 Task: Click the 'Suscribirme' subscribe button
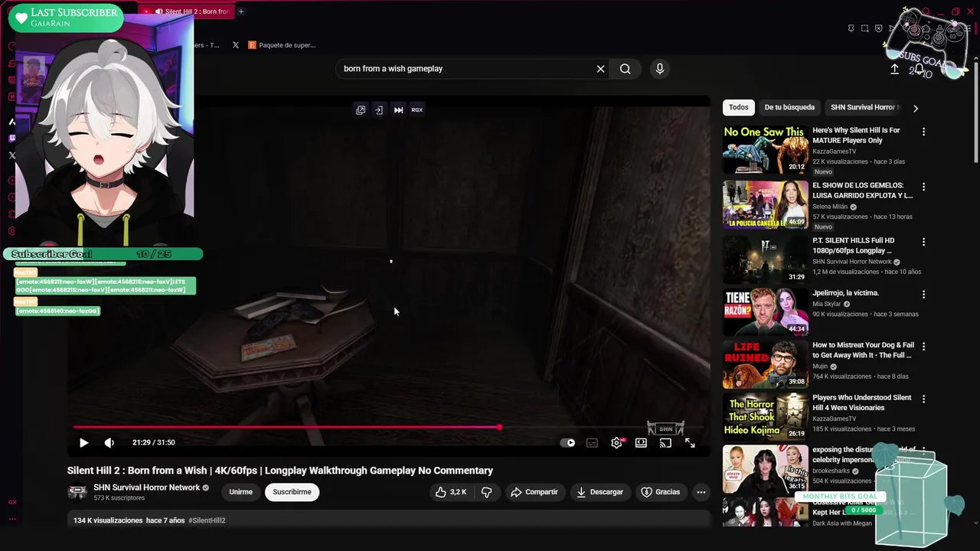(292, 492)
